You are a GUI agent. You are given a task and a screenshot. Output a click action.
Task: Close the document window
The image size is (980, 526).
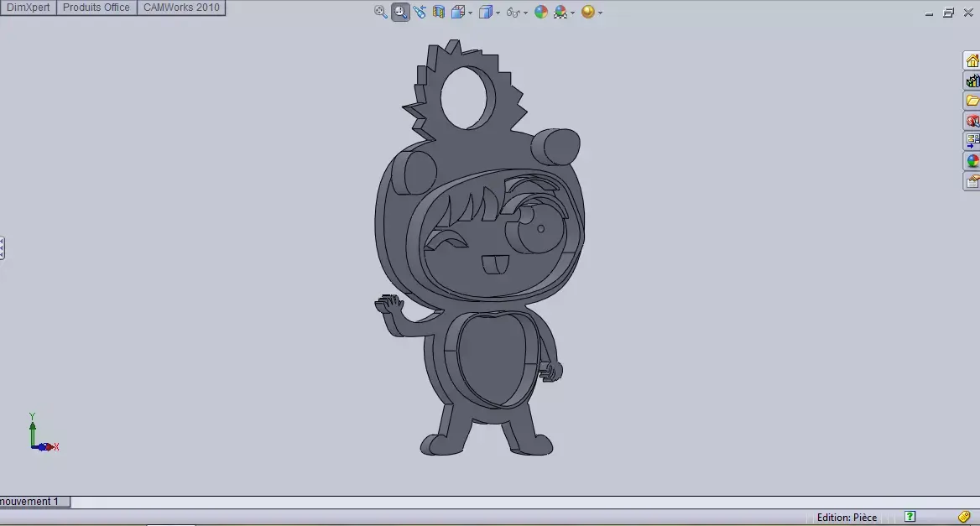[968, 13]
